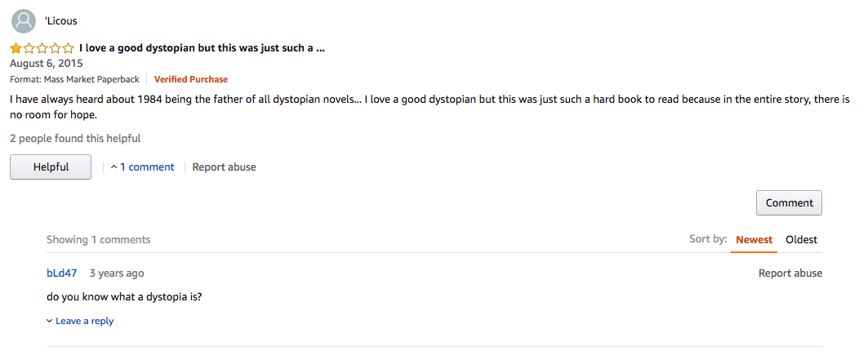Image resolution: width=868 pixels, height=360 pixels.
Task: Sort comments by Newest
Action: tap(754, 240)
